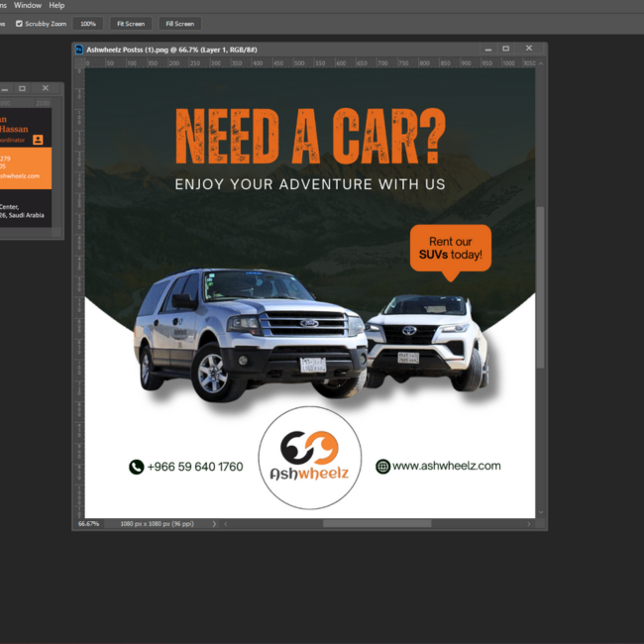
Task: Click the Ashwheelz circular logo
Action: [310, 458]
